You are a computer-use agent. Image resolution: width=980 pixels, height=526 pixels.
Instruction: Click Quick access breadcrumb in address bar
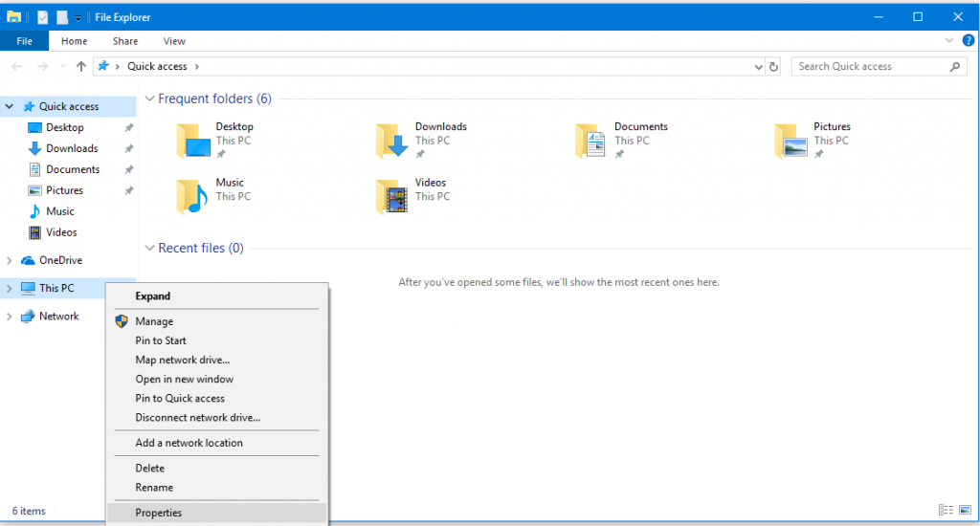tap(157, 66)
